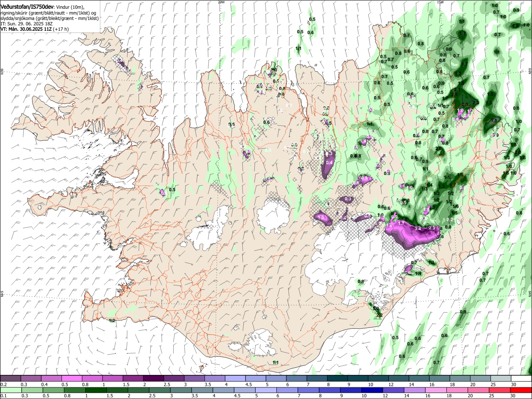
Task: Select the periwinkle 4 upper legend swatch
Action: coord(235,379)
